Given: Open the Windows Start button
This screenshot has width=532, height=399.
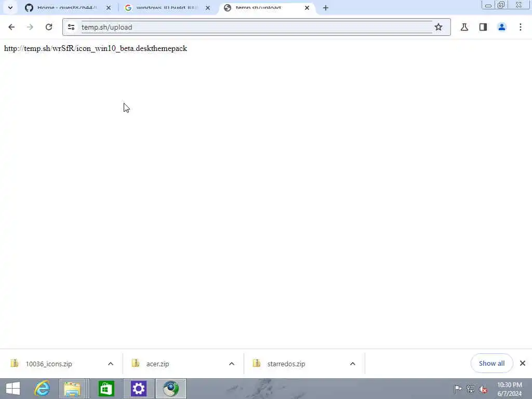Looking at the screenshot, I should point(13,389).
